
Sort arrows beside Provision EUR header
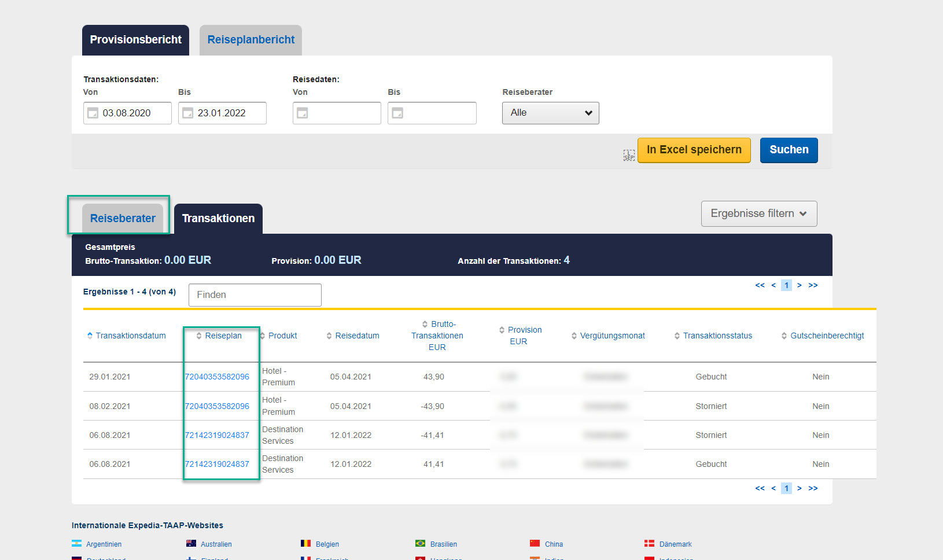point(502,330)
